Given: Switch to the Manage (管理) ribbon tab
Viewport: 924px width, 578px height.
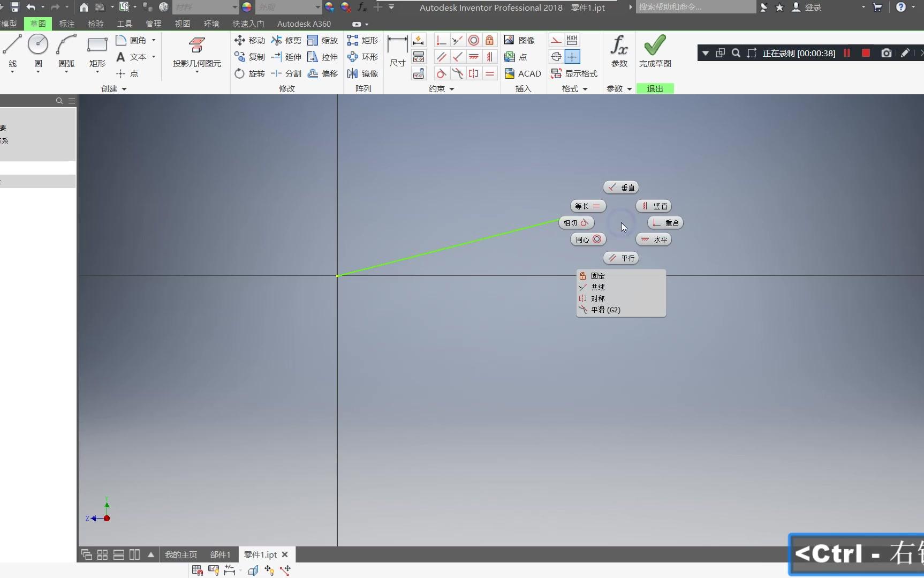Looking at the screenshot, I should [154, 24].
